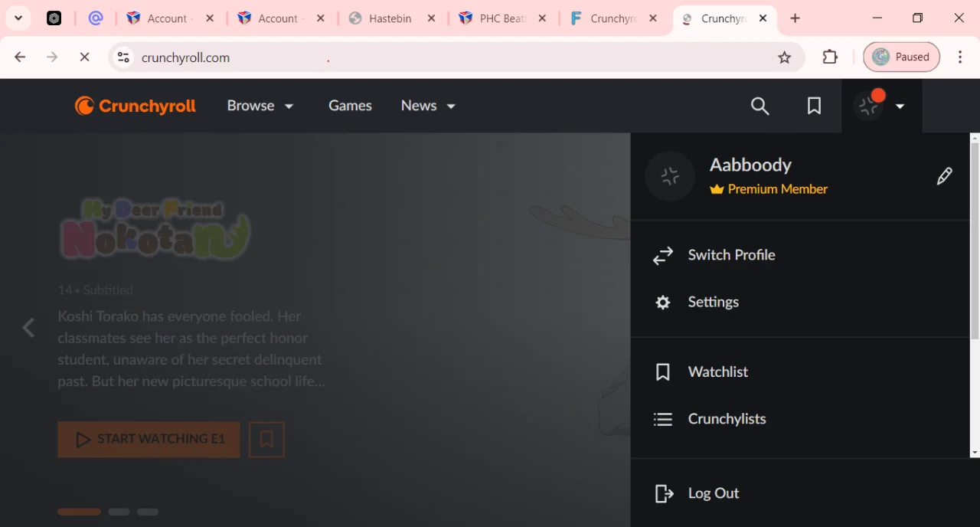The width and height of the screenshot is (980, 527).
Task: Expand the Browse menu
Action: pos(260,106)
